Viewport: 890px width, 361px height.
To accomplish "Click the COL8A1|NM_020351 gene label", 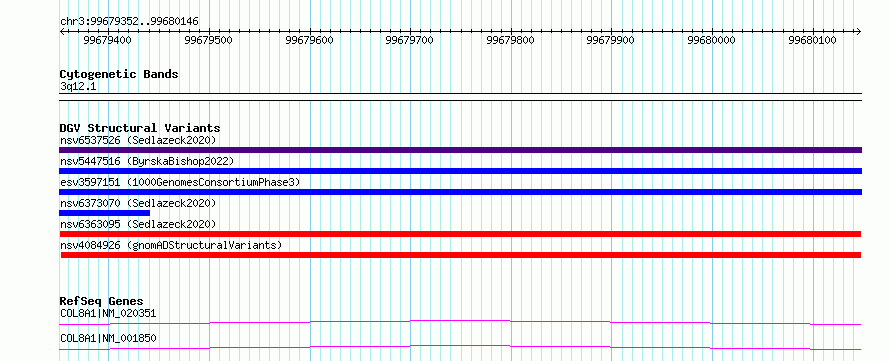I will [x=108, y=313].
